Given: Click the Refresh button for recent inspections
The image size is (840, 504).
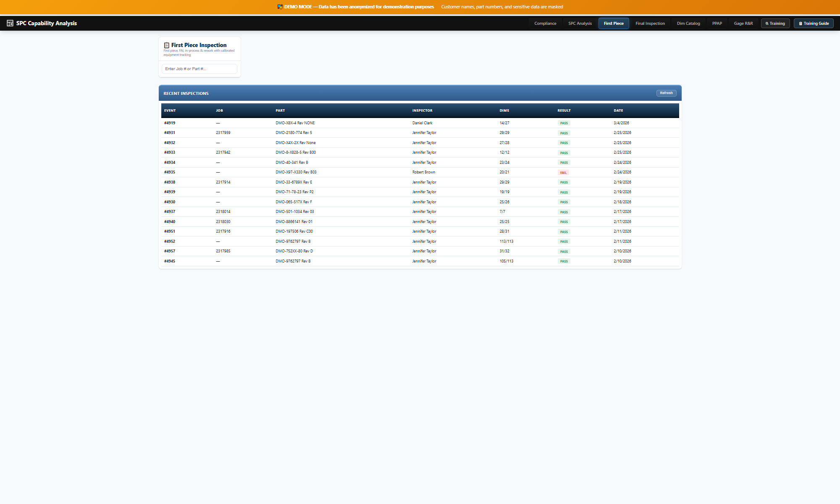Looking at the screenshot, I should [666, 93].
